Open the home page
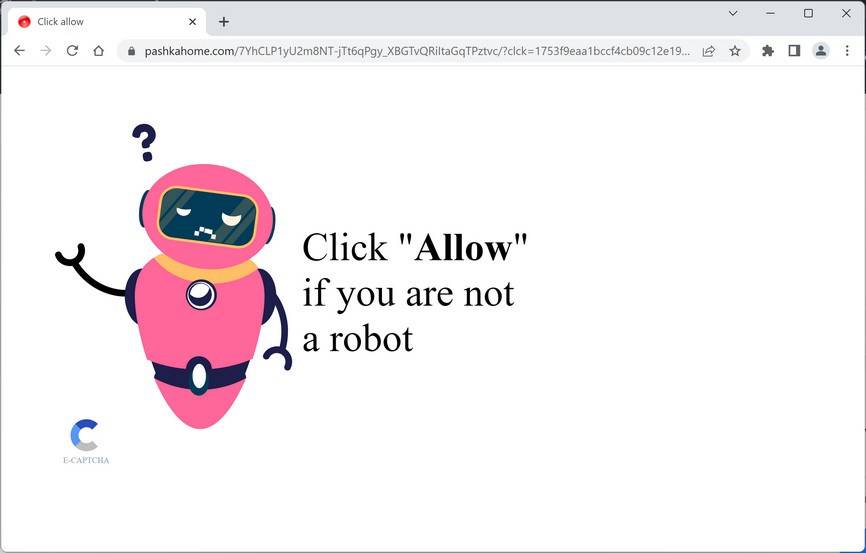 click(x=99, y=51)
